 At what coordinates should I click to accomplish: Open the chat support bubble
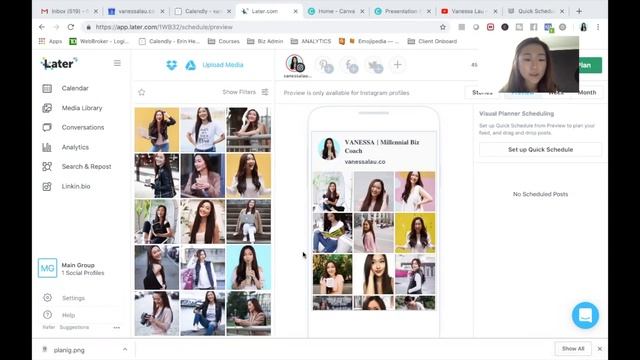(585, 315)
